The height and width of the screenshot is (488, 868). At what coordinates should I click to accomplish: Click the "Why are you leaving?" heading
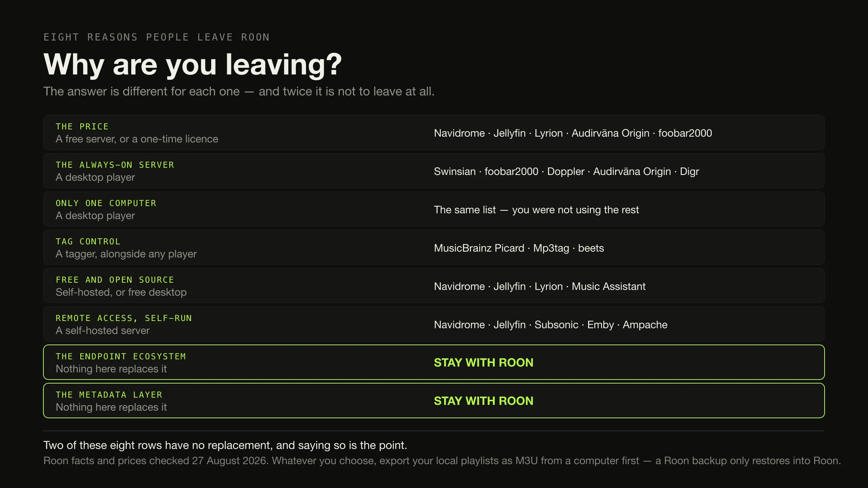193,64
